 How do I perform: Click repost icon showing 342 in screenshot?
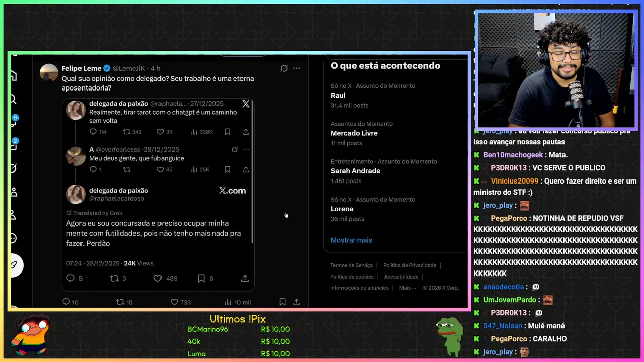tap(126, 132)
